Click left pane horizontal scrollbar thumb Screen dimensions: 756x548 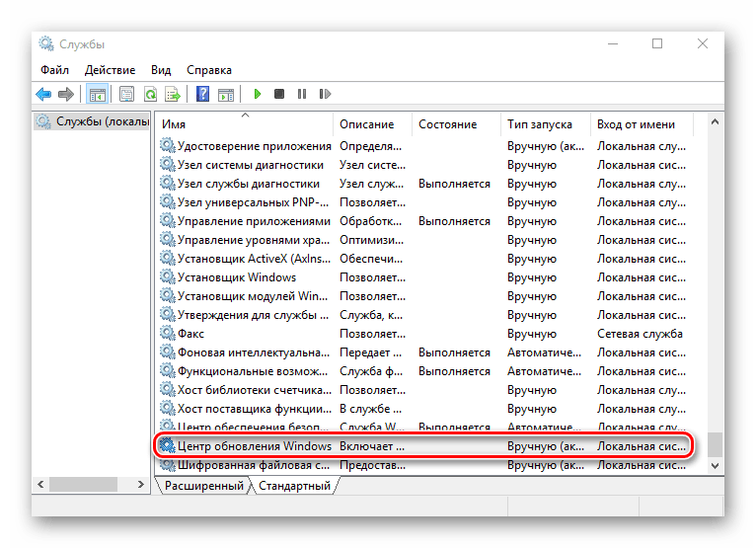coord(84,485)
